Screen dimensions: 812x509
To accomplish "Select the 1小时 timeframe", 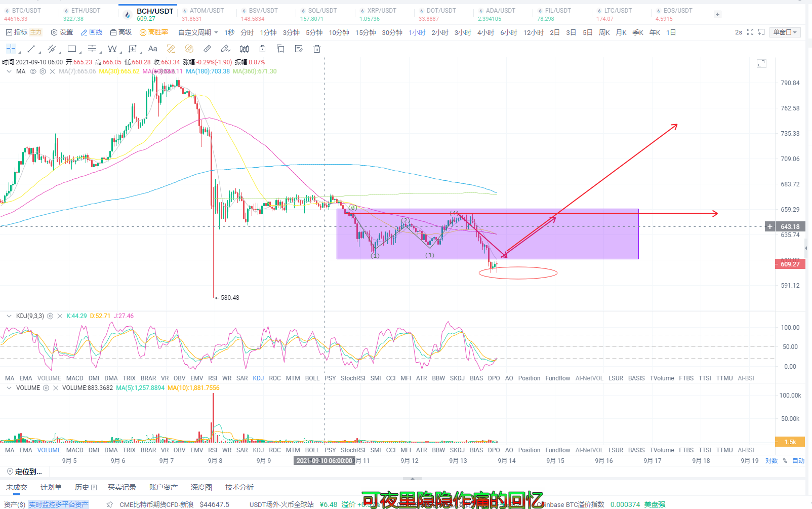I will click(417, 32).
